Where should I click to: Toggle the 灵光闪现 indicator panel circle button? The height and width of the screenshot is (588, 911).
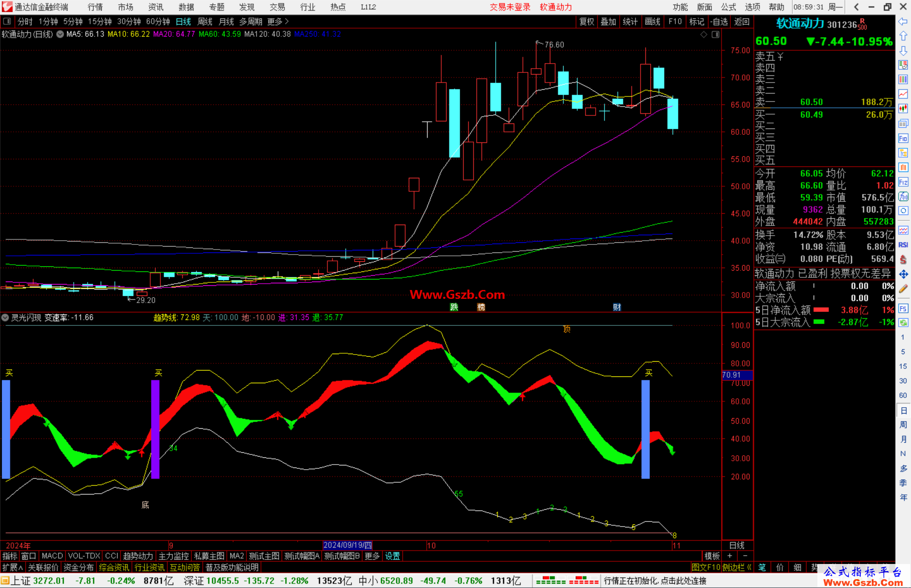coord(5,317)
